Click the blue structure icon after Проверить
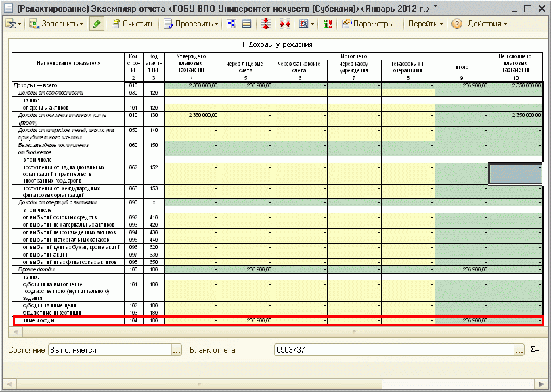This screenshot has width=551, height=392. click(x=232, y=24)
